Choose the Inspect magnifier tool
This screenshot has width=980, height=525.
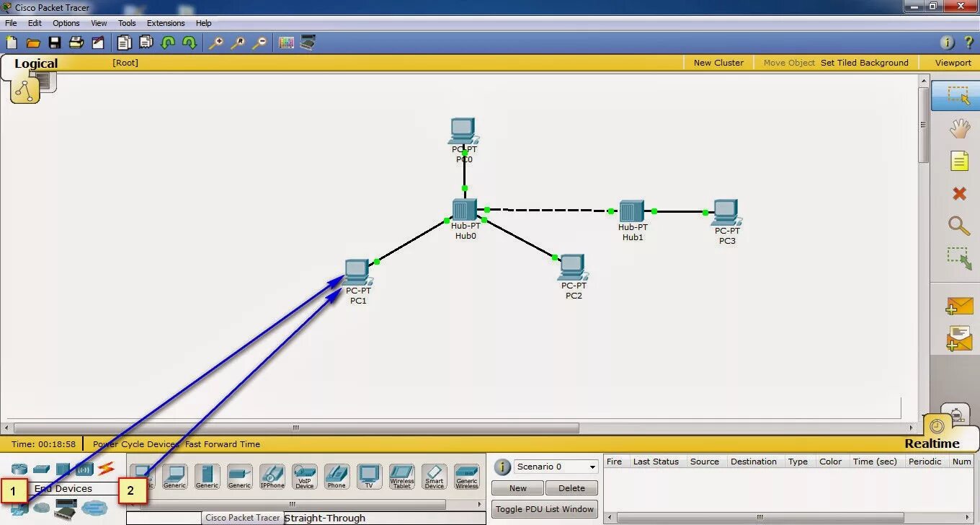tap(959, 226)
